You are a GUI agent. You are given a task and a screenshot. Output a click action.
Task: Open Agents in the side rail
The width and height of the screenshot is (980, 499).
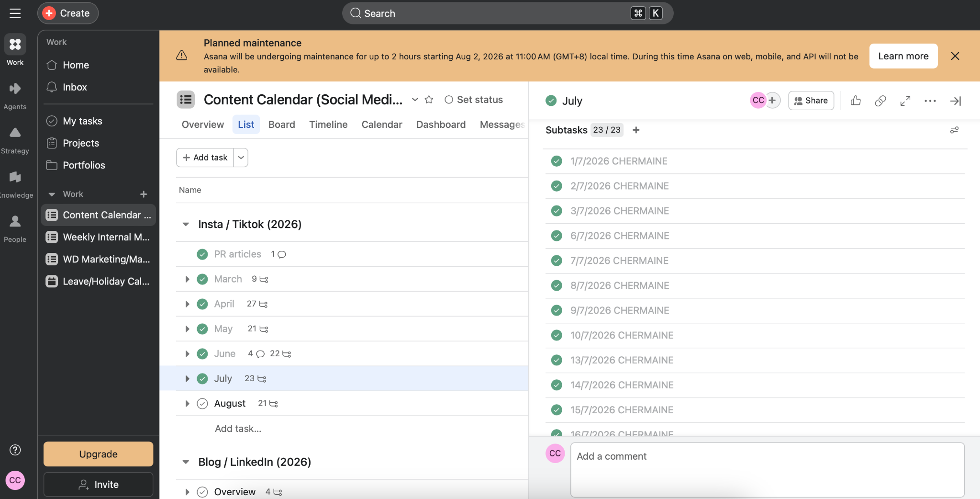click(15, 96)
